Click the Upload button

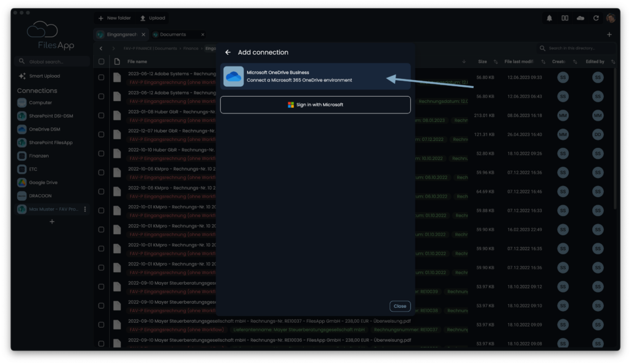click(x=153, y=18)
